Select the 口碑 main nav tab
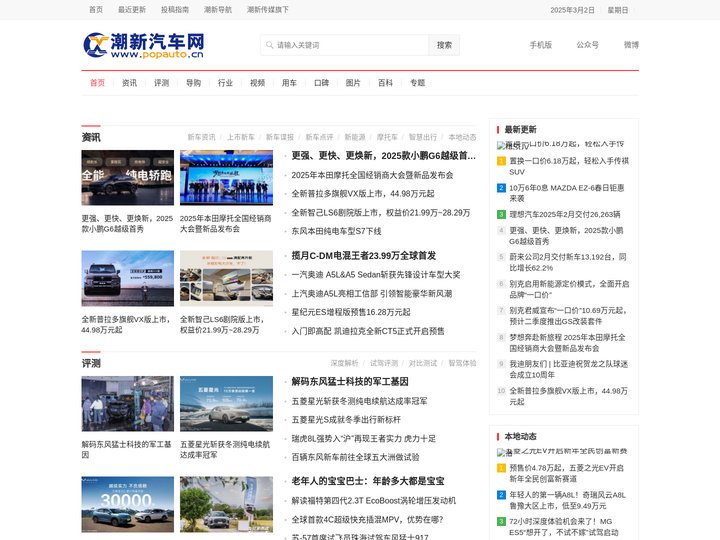This screenshot has width=720, height=540. (321, 83)
